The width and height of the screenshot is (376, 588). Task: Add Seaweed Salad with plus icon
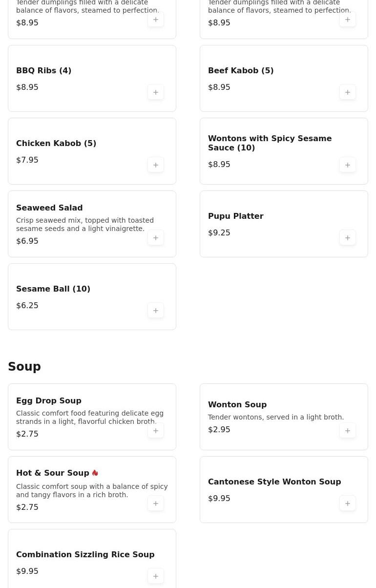(156, 238)
